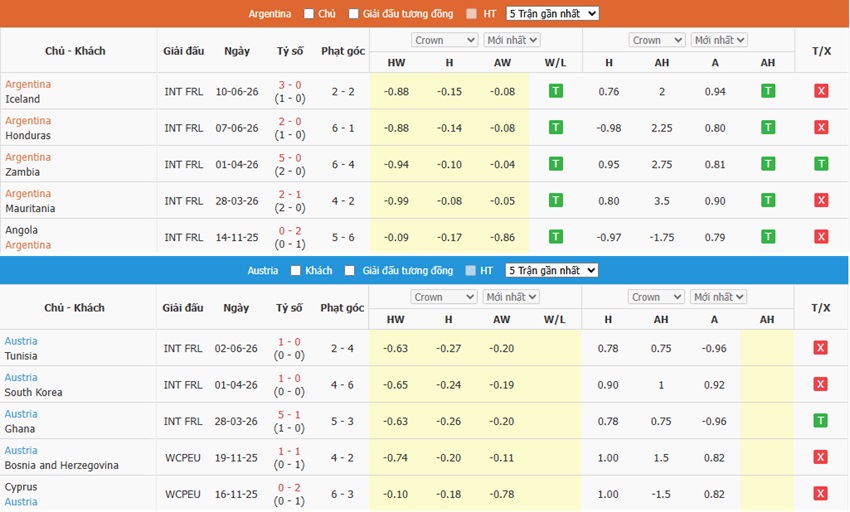
Task: Open first Crown dropdown in Argentina table
Action: tap(445, 40)
